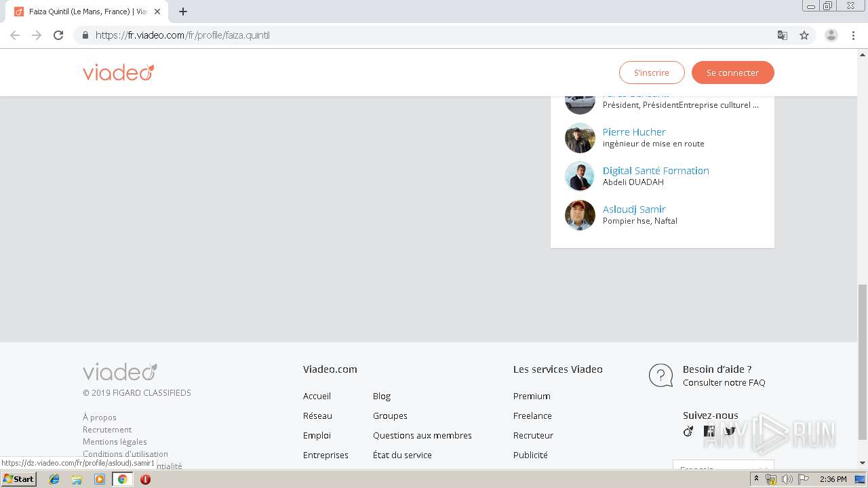Open the Emploi footer link
The height and width of the screenshot is (488, 868).
317,435
